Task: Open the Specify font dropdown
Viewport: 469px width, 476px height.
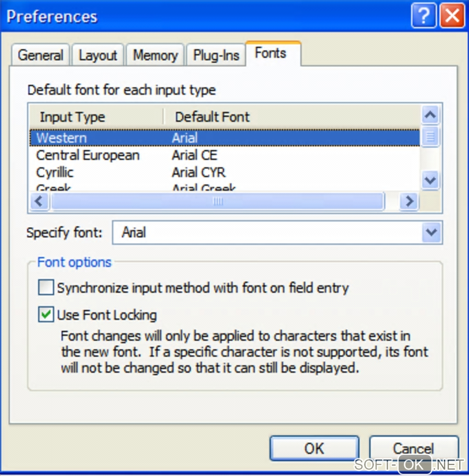Action: 431,232
